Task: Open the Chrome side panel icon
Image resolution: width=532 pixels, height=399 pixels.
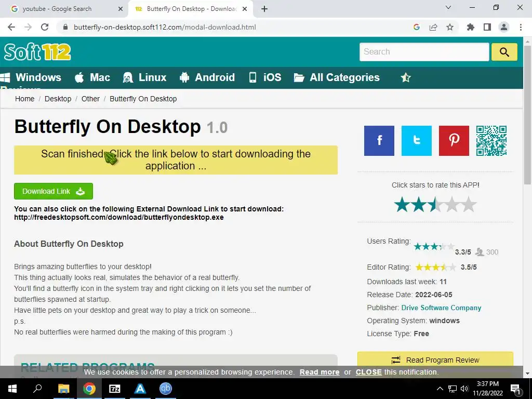Action: click(487, 27)
